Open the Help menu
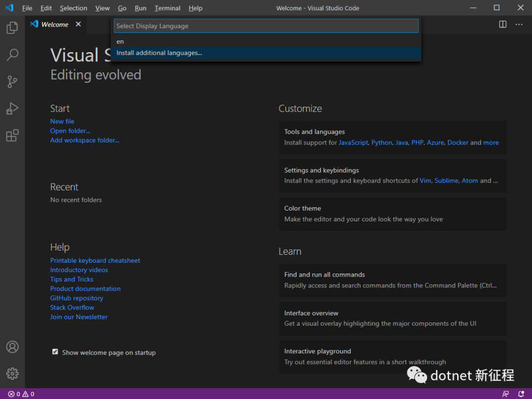 tap(196, 8)
